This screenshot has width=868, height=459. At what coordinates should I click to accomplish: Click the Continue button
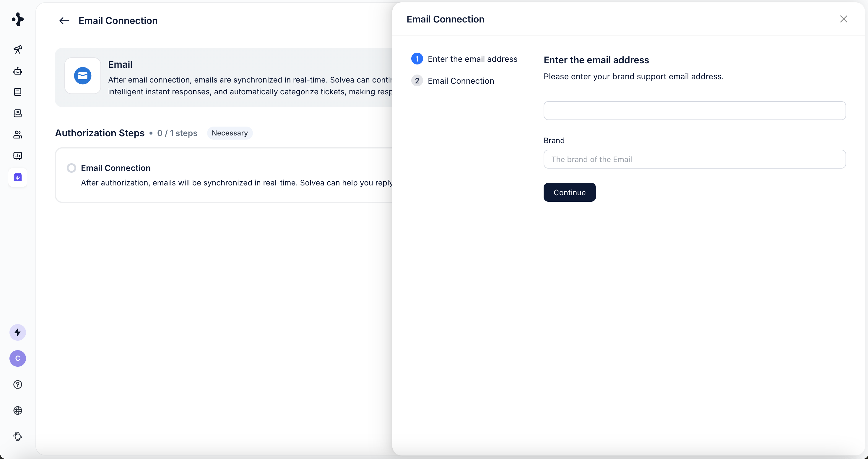pos(569,192)
